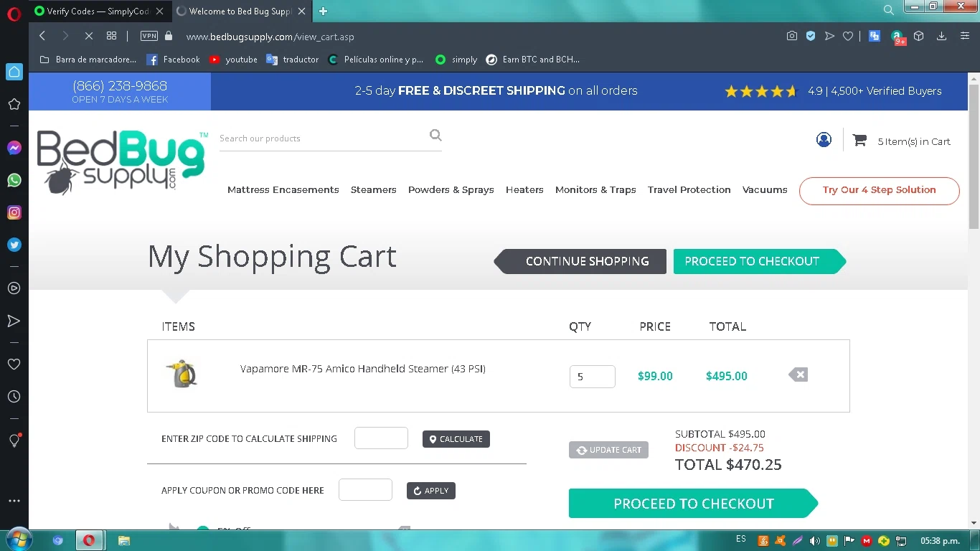Click the Opera sidebar home icon
The width and height of the screenshot is (980, 551).
click(x=14, y=72)
